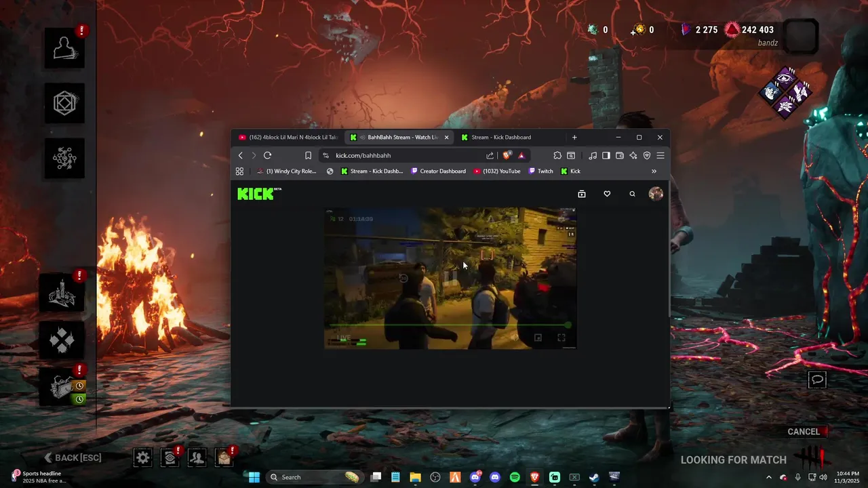Open game settings gear icon
Image resolution: width=868 pixels, height=488 pixels.
click(x=142, y=457)
